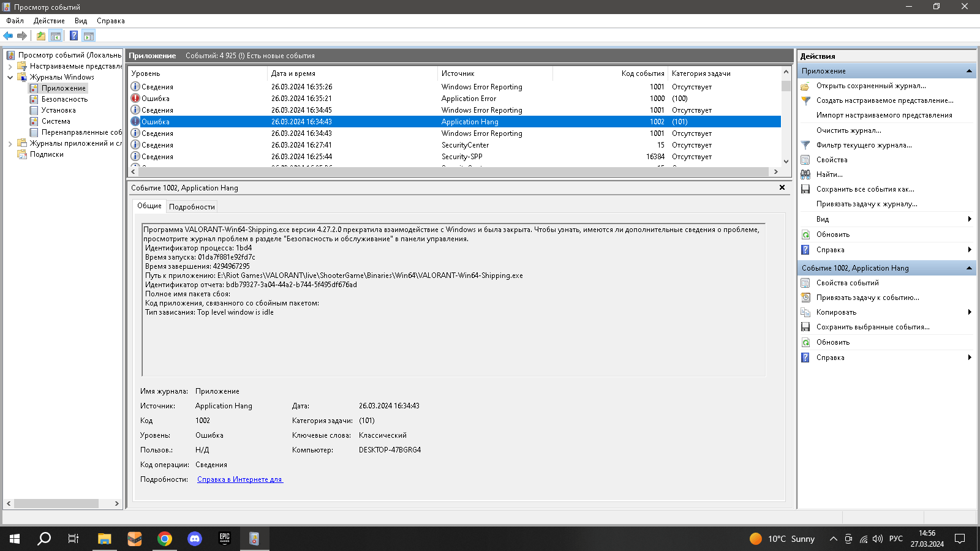The width and height of the screenshot is (980, 551).
Task: Click the 'Найти' binoculars icon
Action: pyautogui.click(x=805, y=174)
